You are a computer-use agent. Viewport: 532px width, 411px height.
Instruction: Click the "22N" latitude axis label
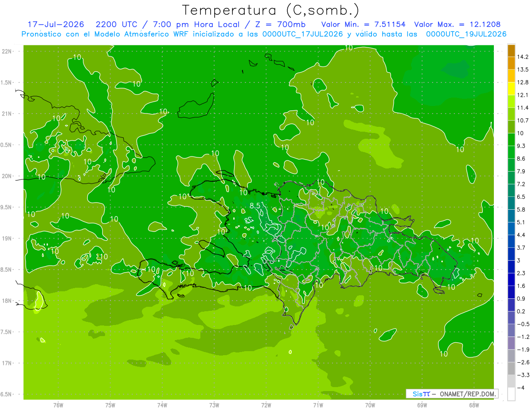(7, 51)
